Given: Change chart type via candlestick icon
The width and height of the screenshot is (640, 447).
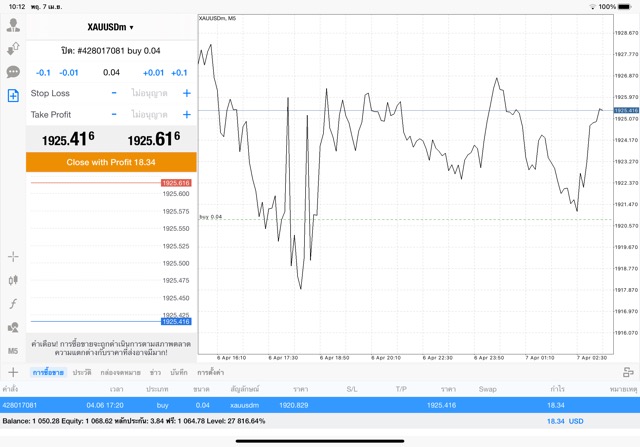Looking at the screenshot, I should pos(13,280).
